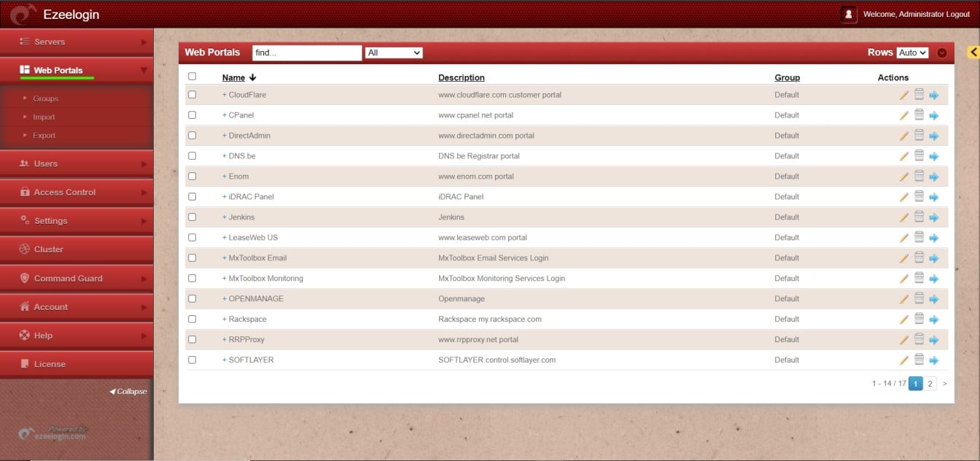
Task: Check the DirectAdmin row checkbox
Action: coord(192,135)
